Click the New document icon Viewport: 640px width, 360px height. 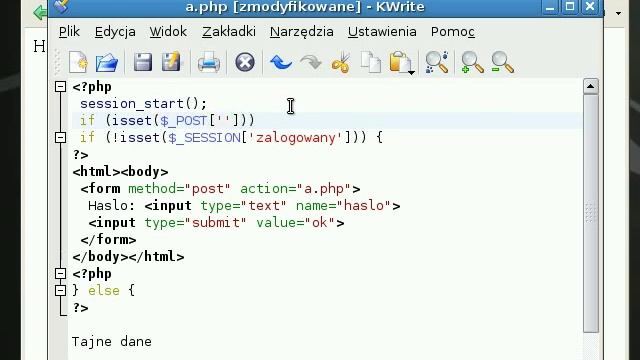pyautogui.click(x=78, y=62)
